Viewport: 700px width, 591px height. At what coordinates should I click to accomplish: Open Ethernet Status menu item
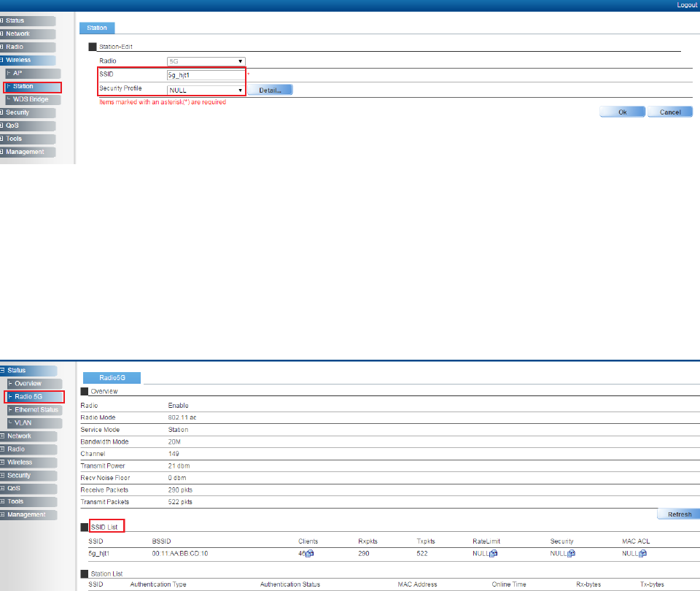coord(35,409)
